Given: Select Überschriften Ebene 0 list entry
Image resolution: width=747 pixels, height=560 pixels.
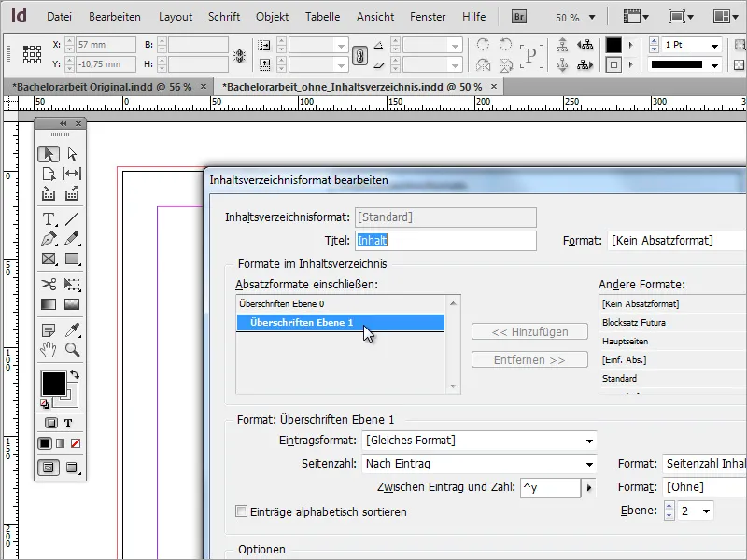Looking at the screenshot, I should point(340,304).
